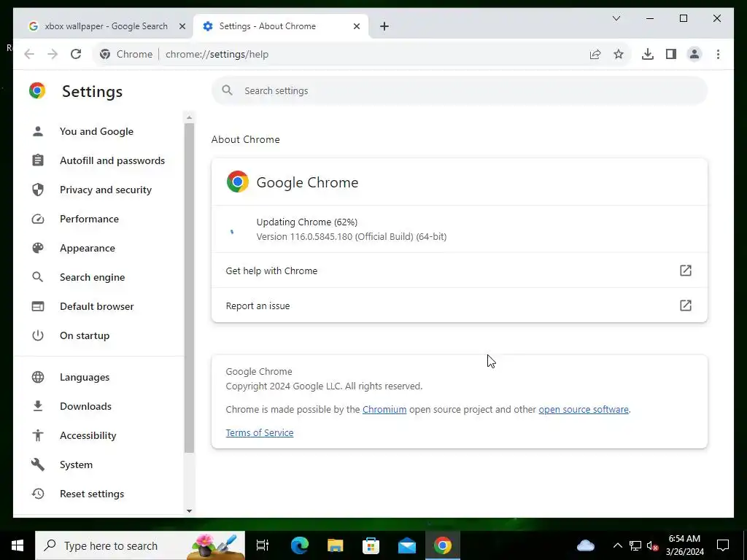Click the Search settings field
This screenshot has height=560, width=747.
pos(460,90)
